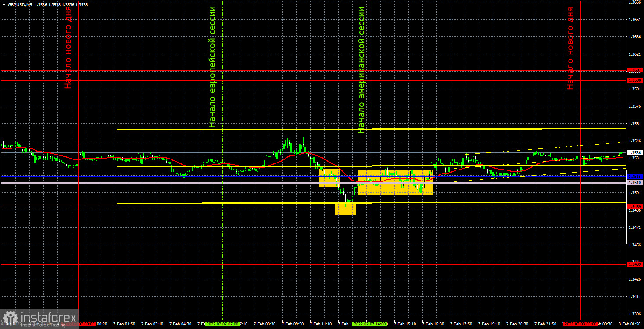Click the 1.3426 price axis label
The image size is (644, 329).
tap(635, 279)
